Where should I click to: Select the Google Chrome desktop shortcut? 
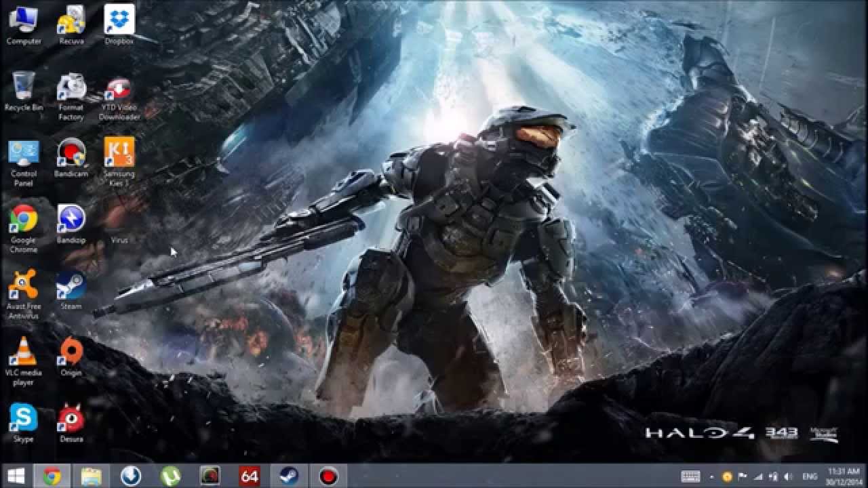coord(24,229)
